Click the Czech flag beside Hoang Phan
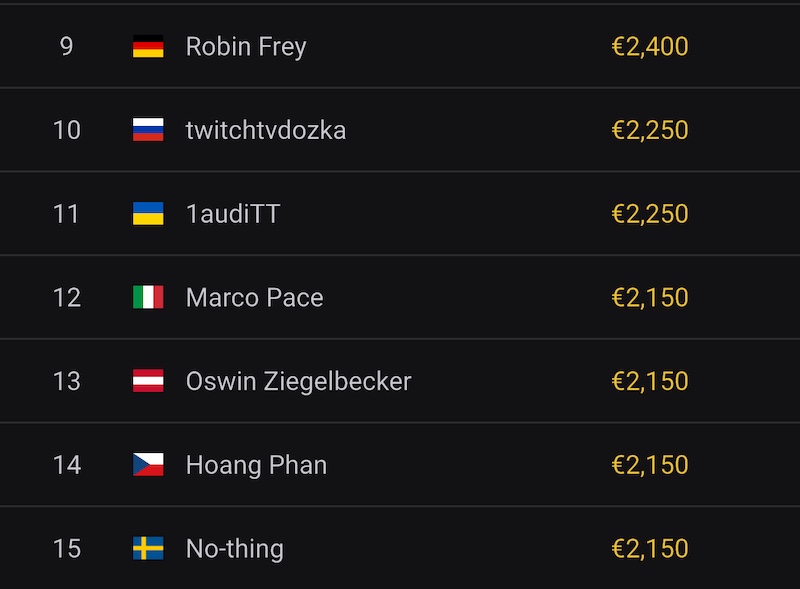800x589 pixels. 148,465
